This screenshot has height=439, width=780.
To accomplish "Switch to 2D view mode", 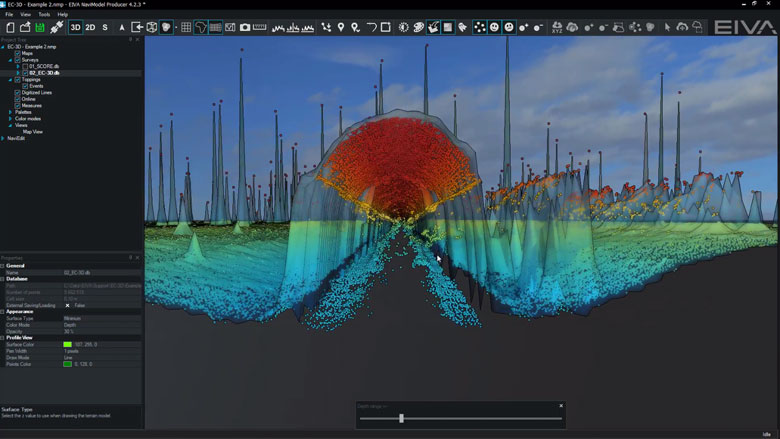I will pos(90,27).
